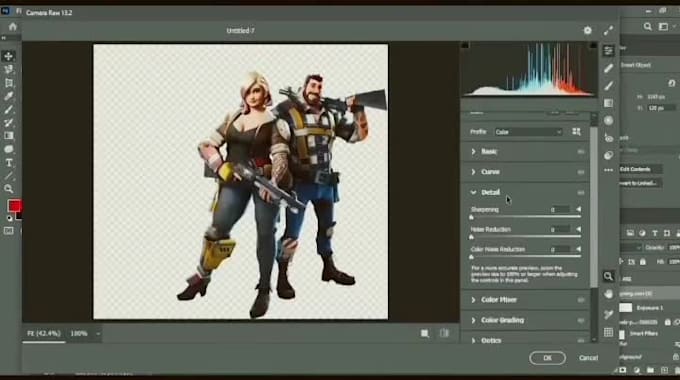
Task: Toggle Quick Mask mode icon
Action: coord(8,231)
